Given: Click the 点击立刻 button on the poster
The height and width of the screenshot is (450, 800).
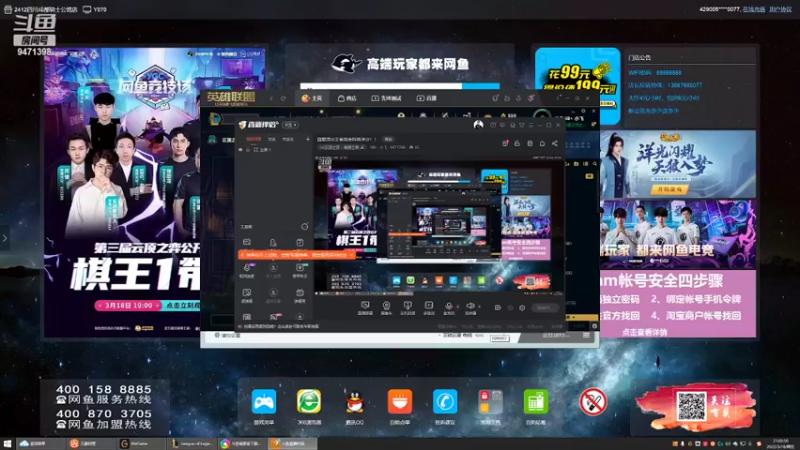Looking at the screenshot, I should tap(183, 305).
